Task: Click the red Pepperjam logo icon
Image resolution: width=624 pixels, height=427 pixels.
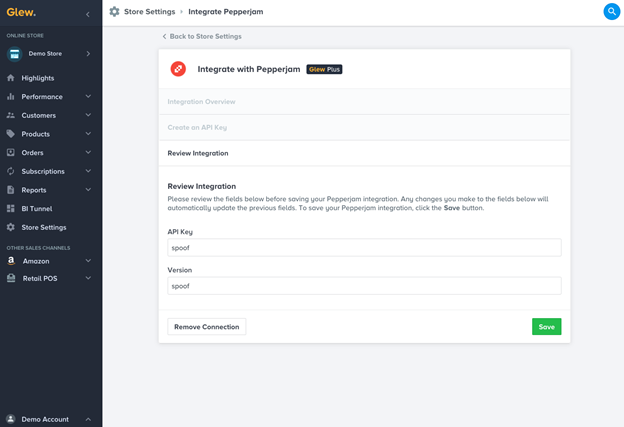Action: (x=178, y=69)
